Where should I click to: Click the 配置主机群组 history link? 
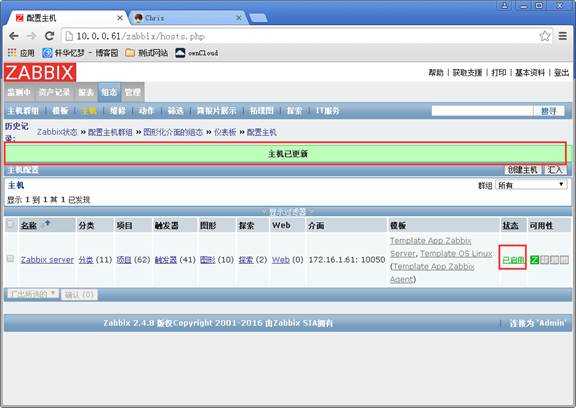[110, 132]
